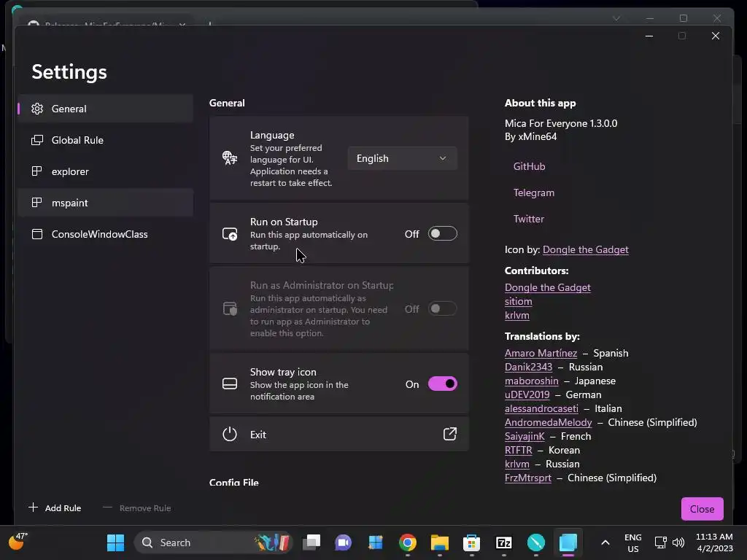
Task: Open File Explorer from taskbar
Action: (x=439, y=542)
